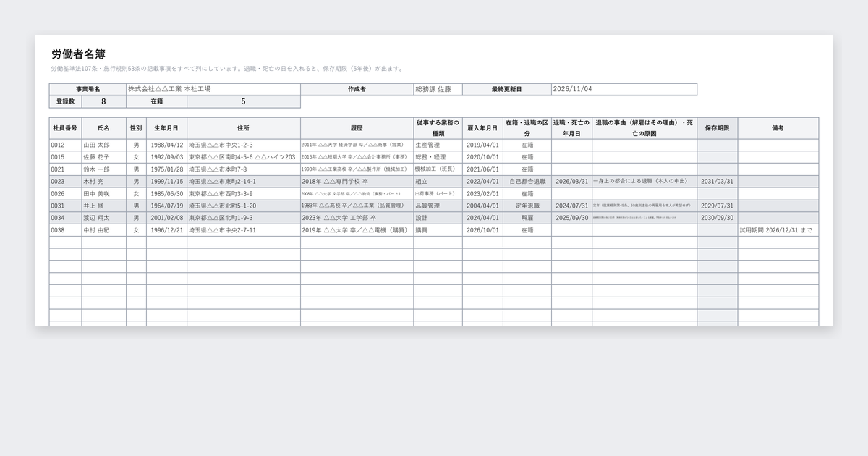Click birthdate cell 1992/09/03

coord(166,157)
